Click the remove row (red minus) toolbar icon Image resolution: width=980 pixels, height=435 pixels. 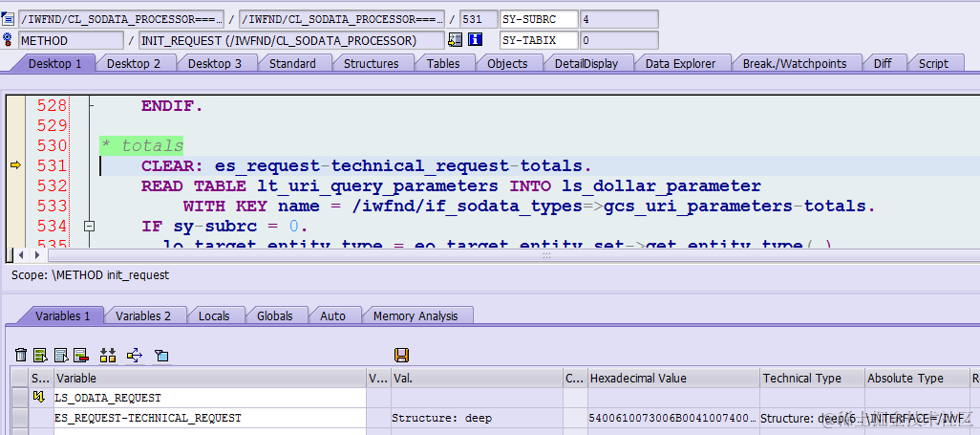(80, 356)
